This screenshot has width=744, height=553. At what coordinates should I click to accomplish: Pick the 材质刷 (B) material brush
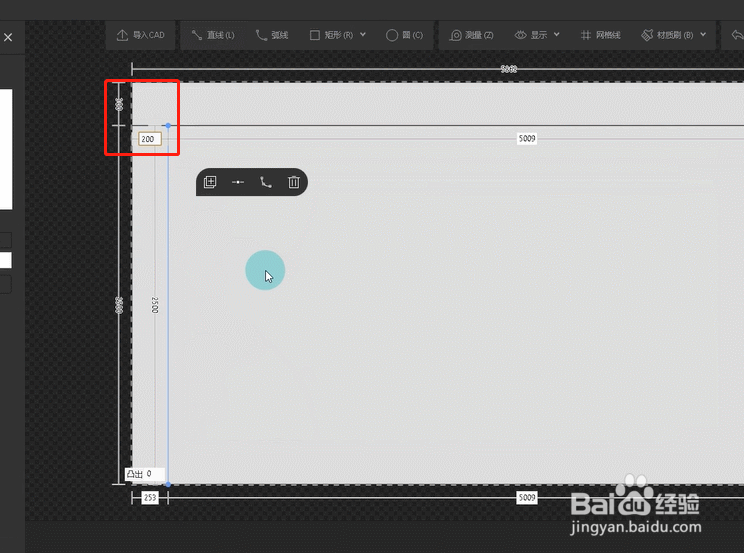(667, 35)
